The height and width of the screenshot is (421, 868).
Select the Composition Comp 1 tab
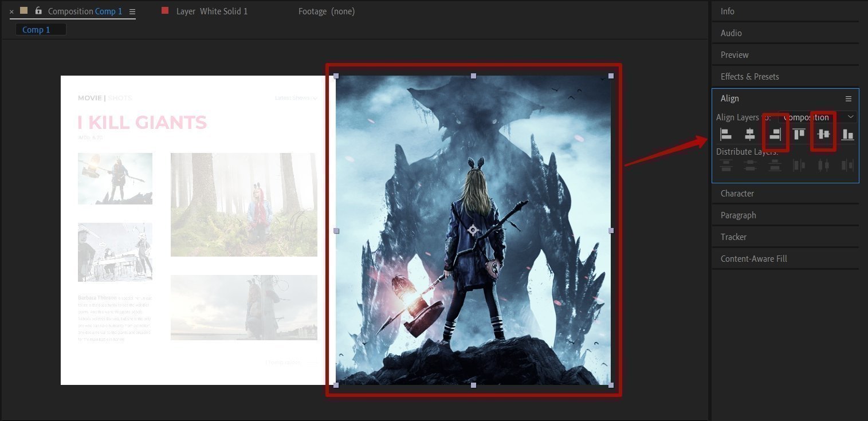[x=85, y=11]
